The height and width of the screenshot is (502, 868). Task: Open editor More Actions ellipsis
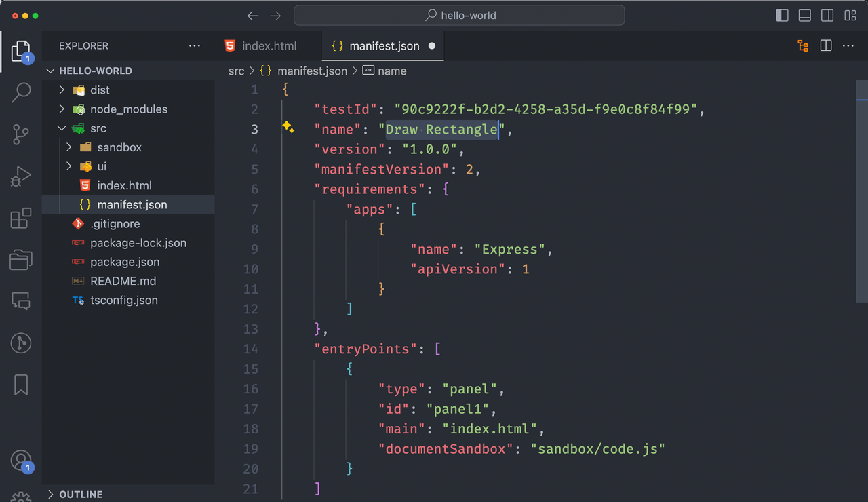(848, 45)
